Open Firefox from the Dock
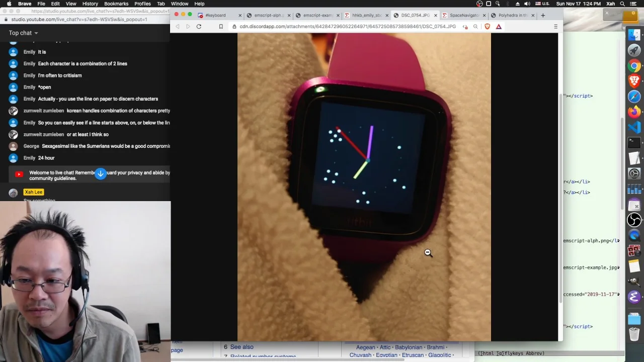The image size is (644, 362). (x=634, y=112)
